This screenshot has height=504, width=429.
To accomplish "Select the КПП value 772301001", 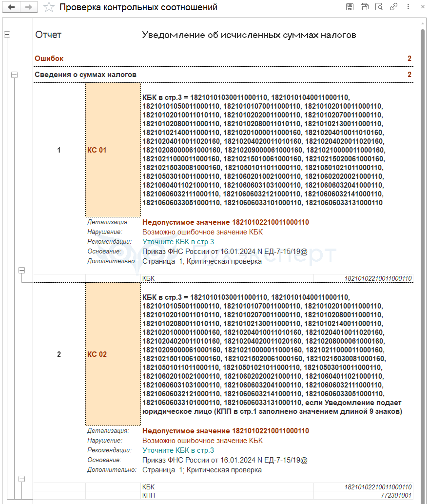I will tap(363, 495).
